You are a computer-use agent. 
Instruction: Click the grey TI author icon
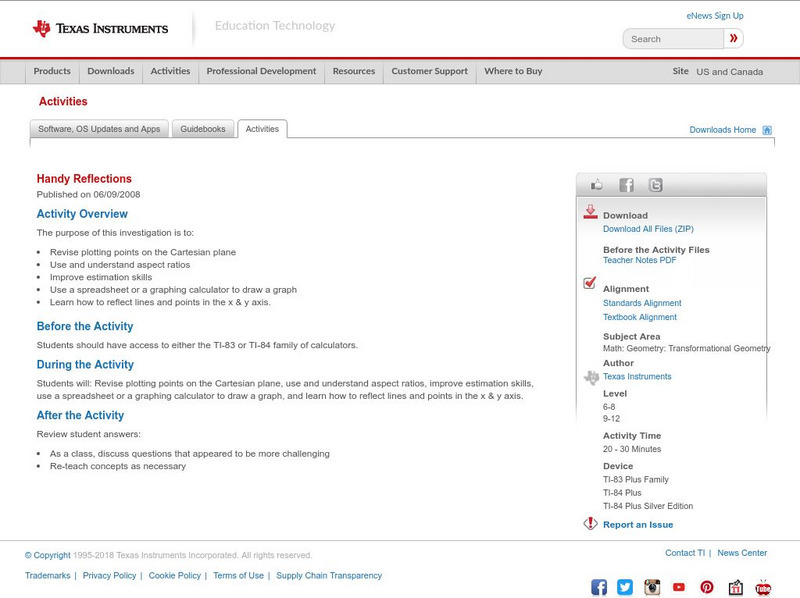pyautogui.click(x=591, y=378)
